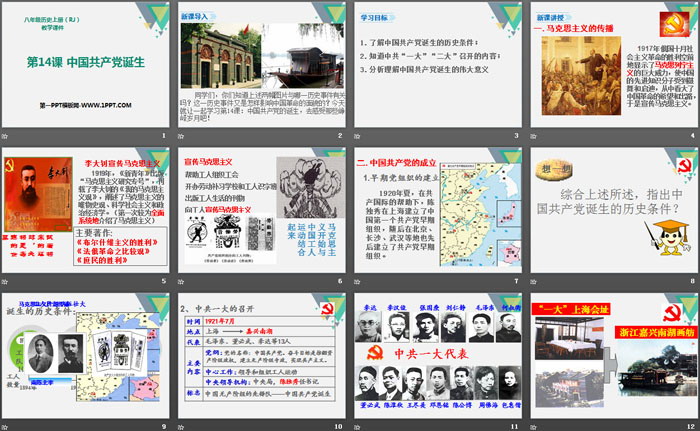Click the animation star icon under slide 3
This screenshot has width=700, height=431.
tap(358, 136)
